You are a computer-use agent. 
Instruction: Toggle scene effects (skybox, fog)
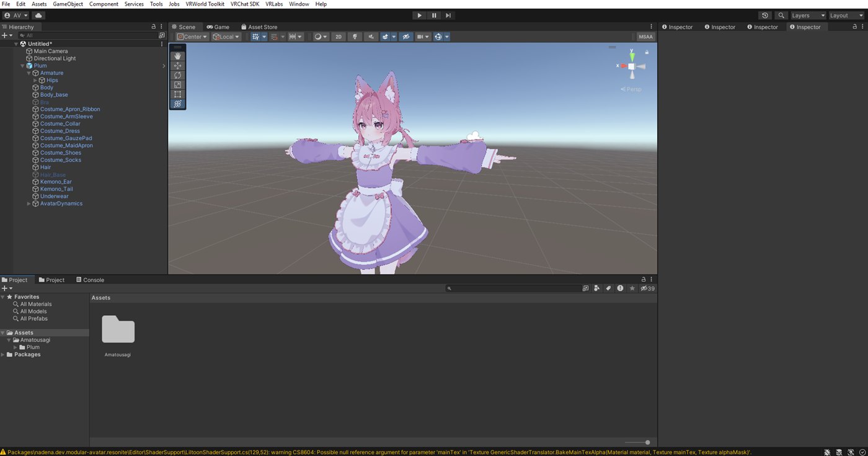click(x=385, y=37)
